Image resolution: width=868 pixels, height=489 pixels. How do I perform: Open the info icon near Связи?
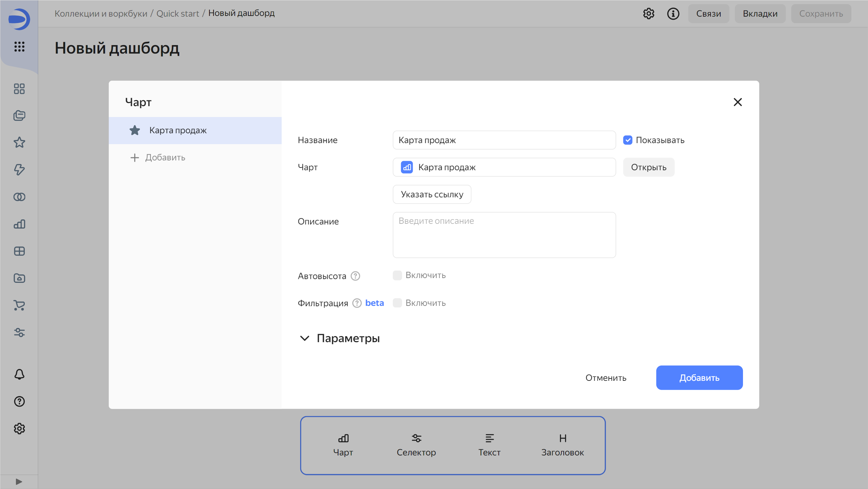coord(673,14)
